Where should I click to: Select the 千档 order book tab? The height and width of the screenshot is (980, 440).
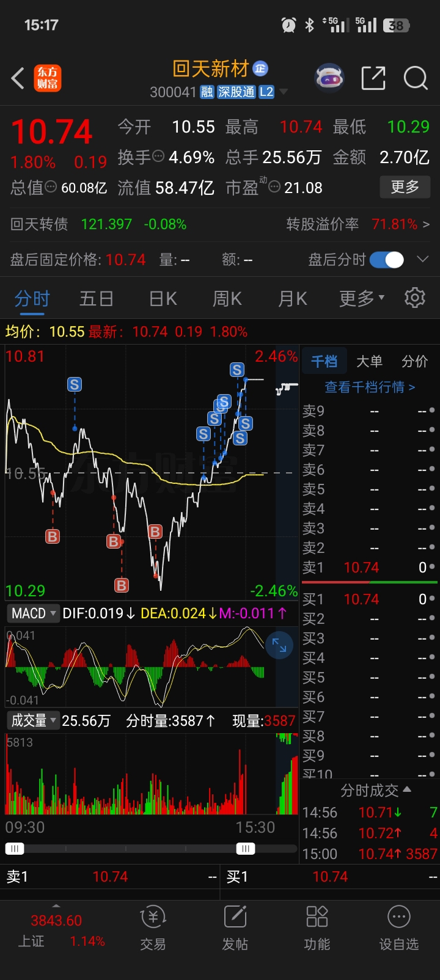tap(324, 361)
